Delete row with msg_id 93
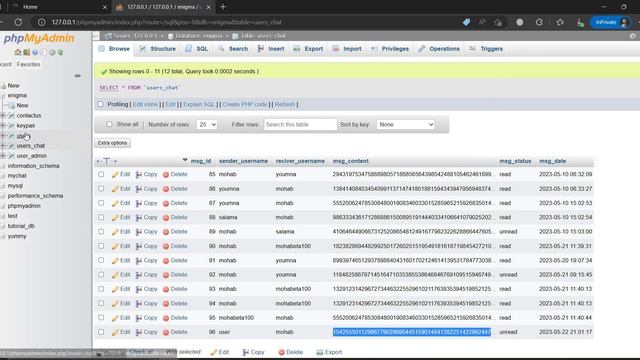640x360 pixels. 175,289
